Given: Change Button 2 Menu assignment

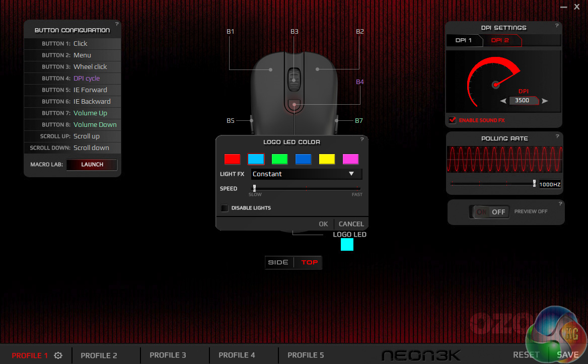Looking at the screenshot, I should 72,55.
